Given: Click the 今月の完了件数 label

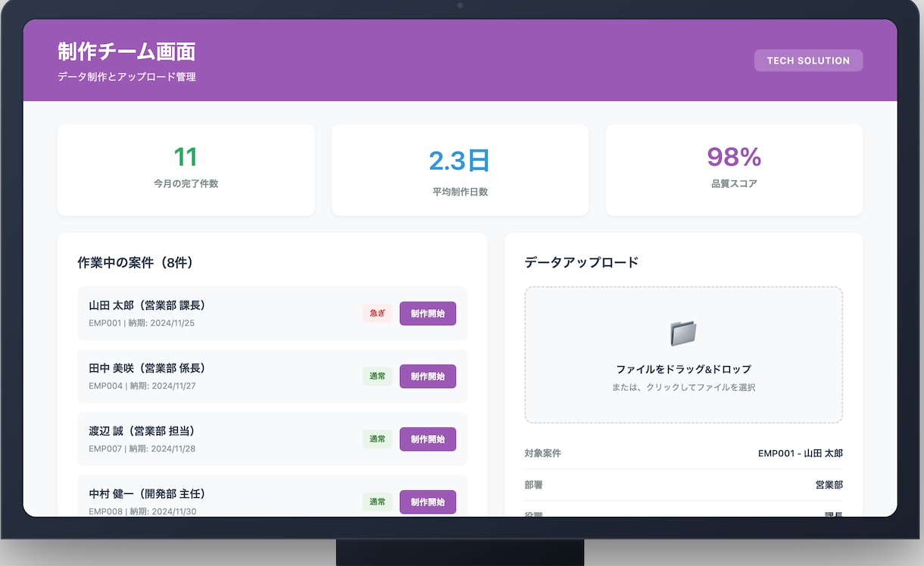Looking at the screenshot, I should (x=186, y=183).
